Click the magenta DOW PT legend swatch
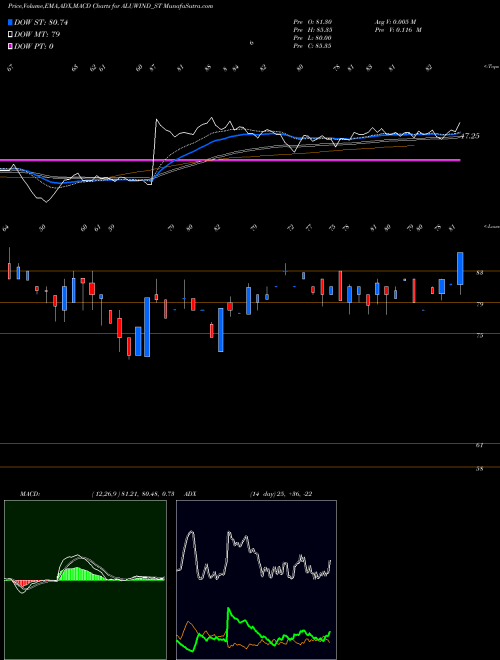Image resolution: width=500 pixels, height=660 pixels. point(10,46)
